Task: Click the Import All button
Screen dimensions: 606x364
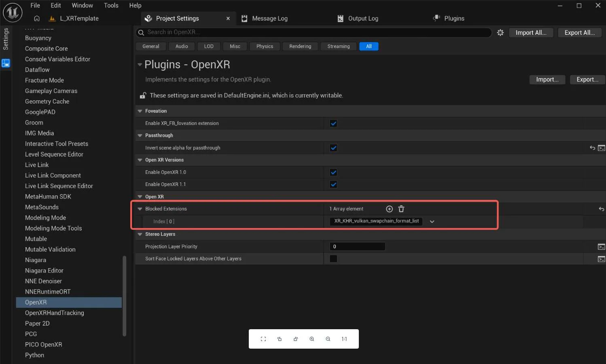Action: tap(531, 32)
